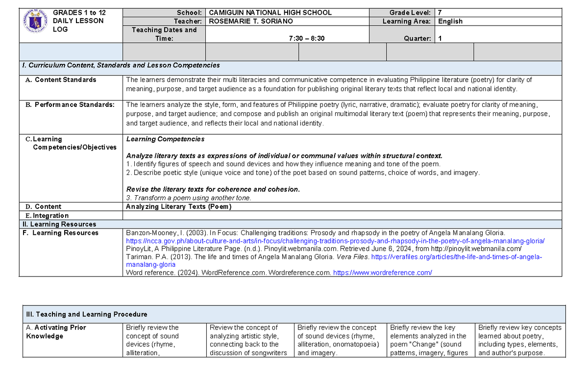Follow the wordreference.com hyperlink
588x385 pixels.
point(382,273)
